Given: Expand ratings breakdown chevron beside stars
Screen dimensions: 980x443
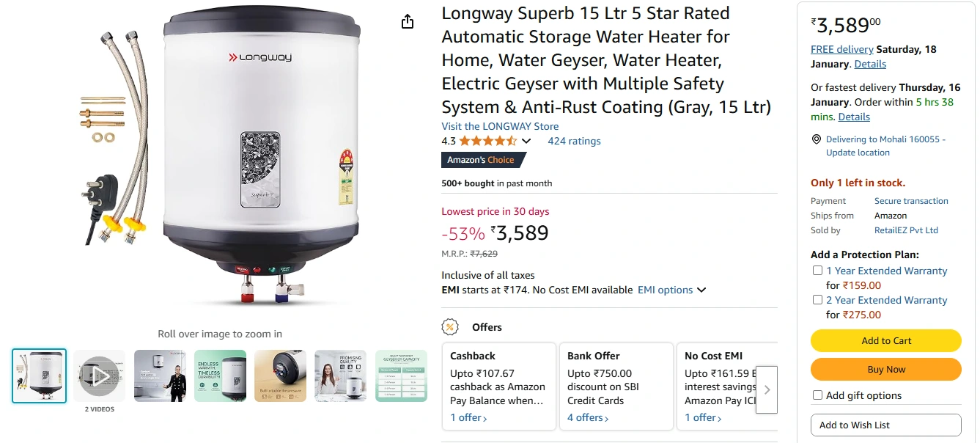Looking at the screenshot, I should (x=526, y=141).
